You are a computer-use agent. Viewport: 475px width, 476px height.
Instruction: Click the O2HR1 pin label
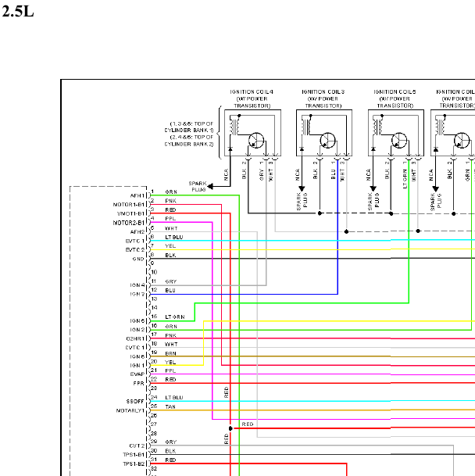(135, 338)
